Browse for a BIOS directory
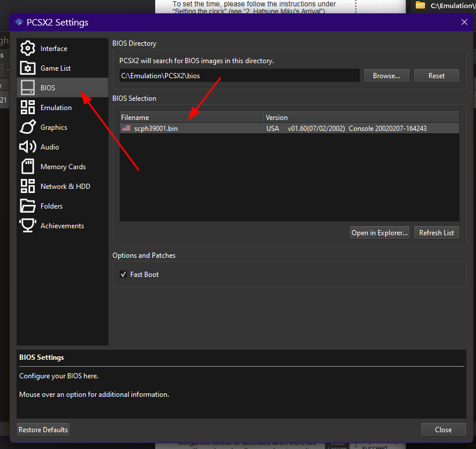Image resolution: width=476 pixels, height=449 pixels. (x=386, y=76)
